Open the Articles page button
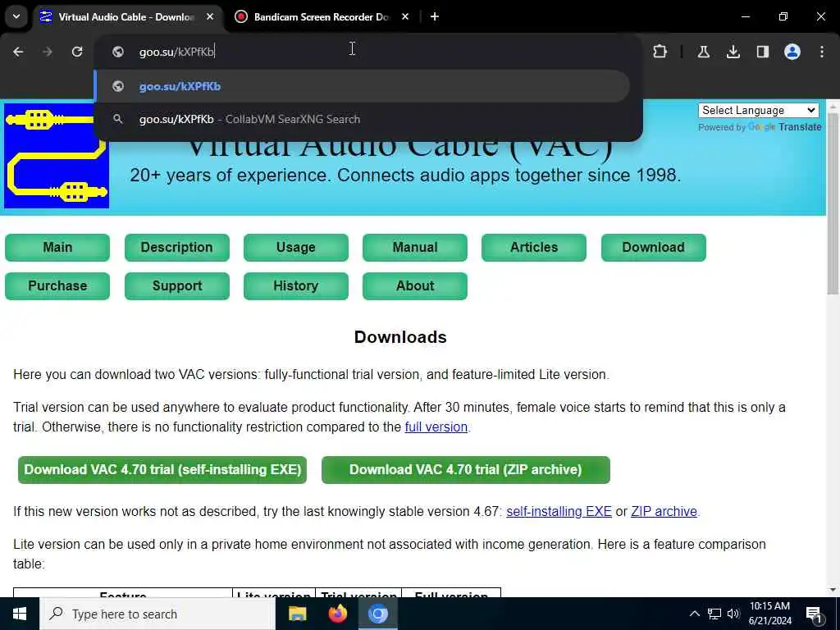Viewport: 840px width, 630px height. 533,248
